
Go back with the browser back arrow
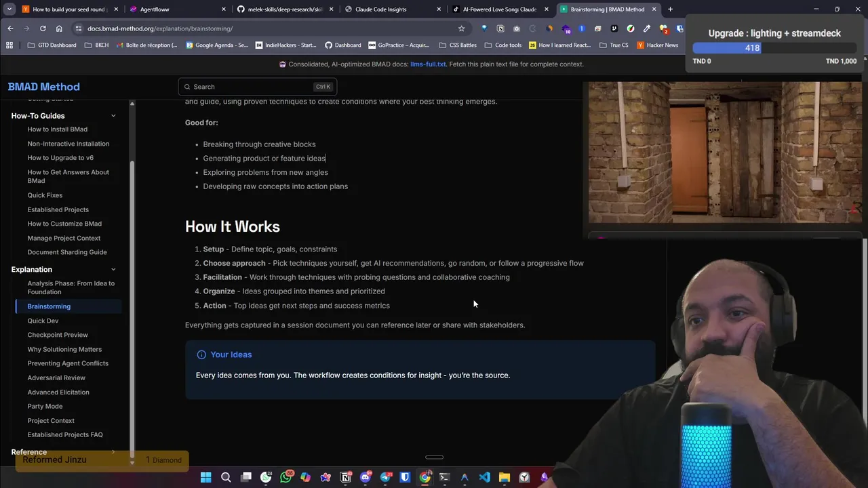point(10,28)
